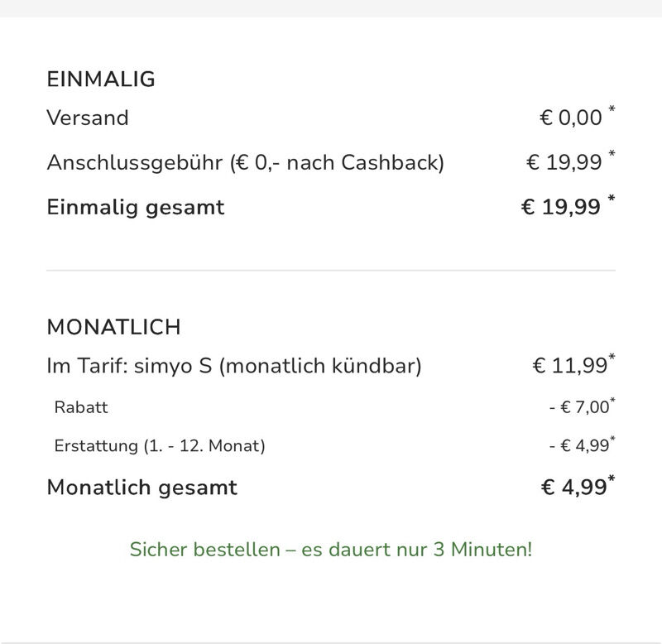
Task: Select the 'Einmalig gesamt' total label
Action: [x=136, y=207]
